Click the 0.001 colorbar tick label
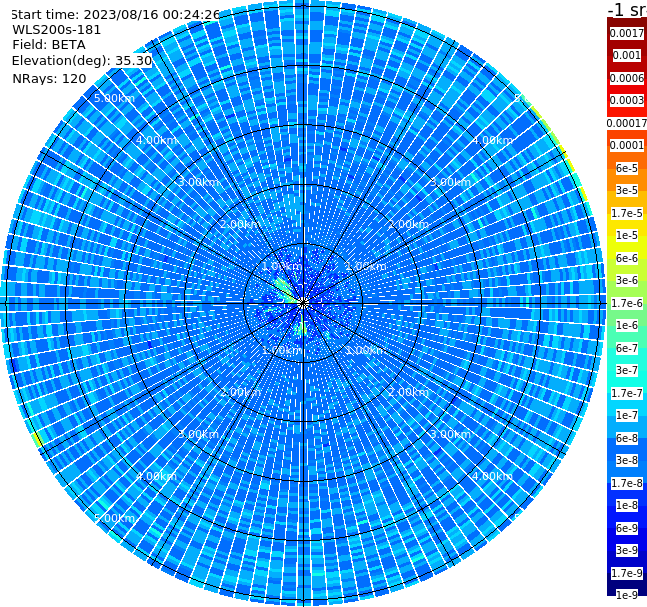 coord(627,55)
